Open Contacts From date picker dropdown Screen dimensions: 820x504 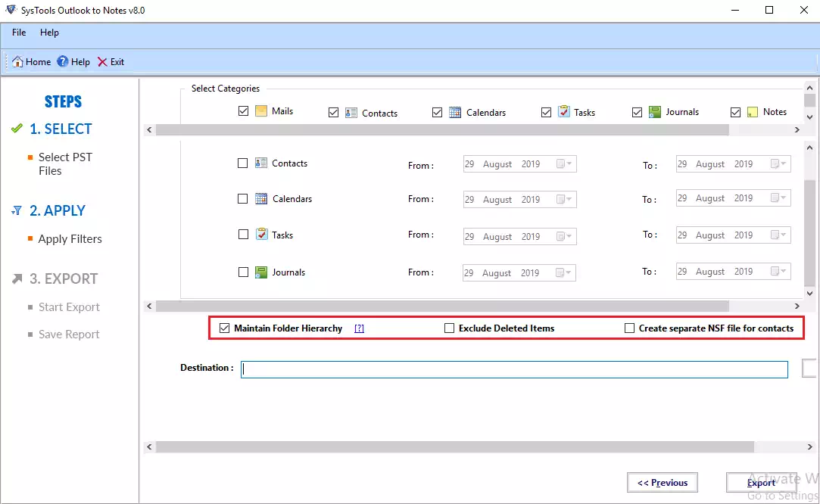point(564,163)
